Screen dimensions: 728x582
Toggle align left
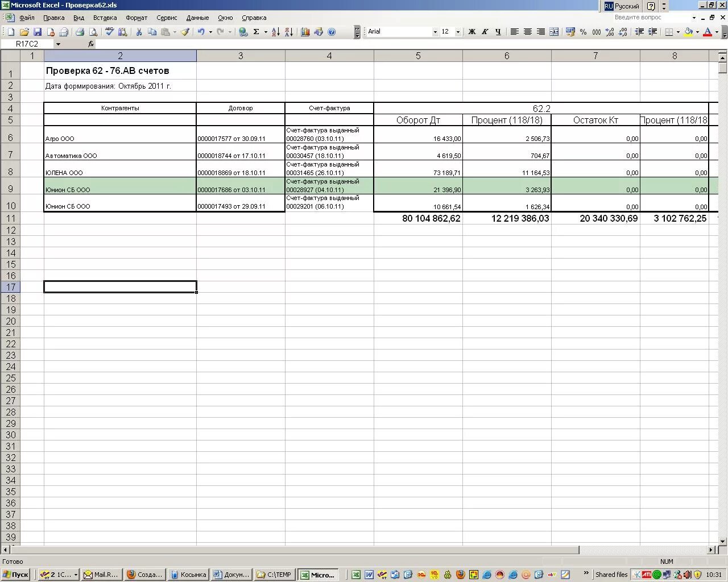(514, 32)
